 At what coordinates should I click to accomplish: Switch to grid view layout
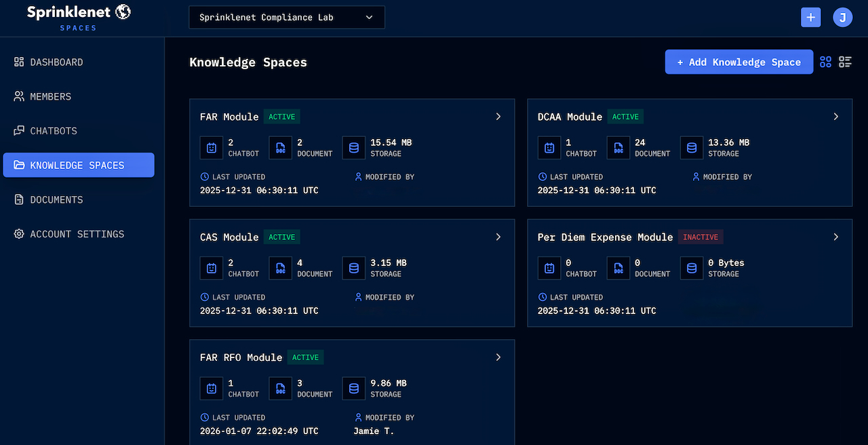click(x=825, y=62)
